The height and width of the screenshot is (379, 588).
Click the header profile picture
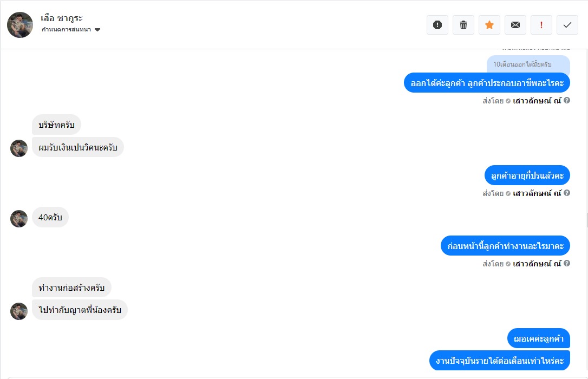[20, 25]
